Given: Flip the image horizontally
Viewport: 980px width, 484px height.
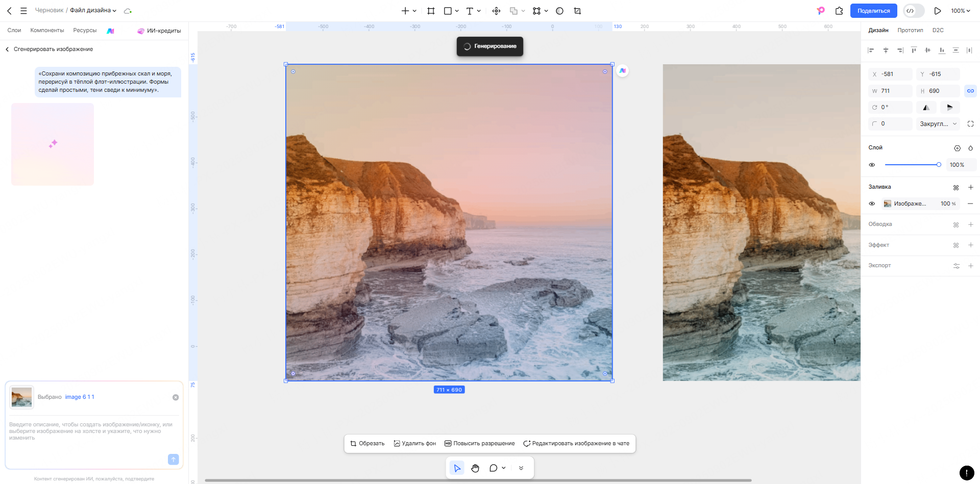Looking at the screenshot, I should (x=926, y=107).
